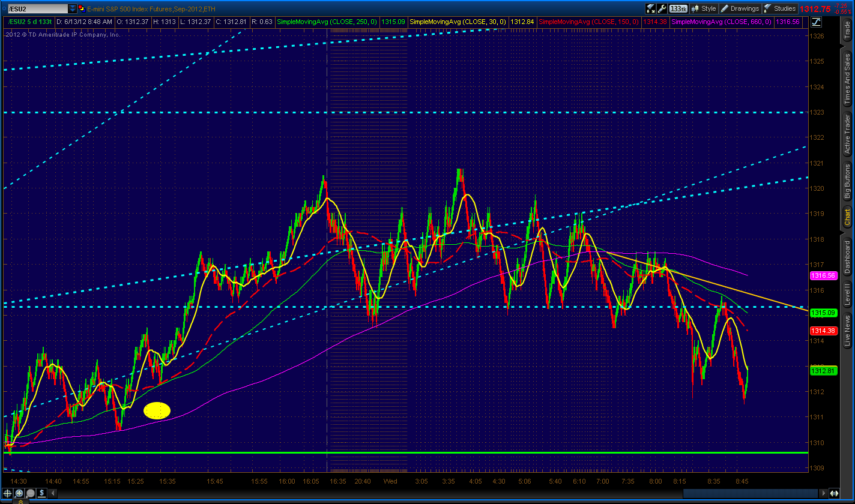The height and width of the screenshot is (504, 855).
Task: Select the Chart side tab
Action: click(847, 218)
